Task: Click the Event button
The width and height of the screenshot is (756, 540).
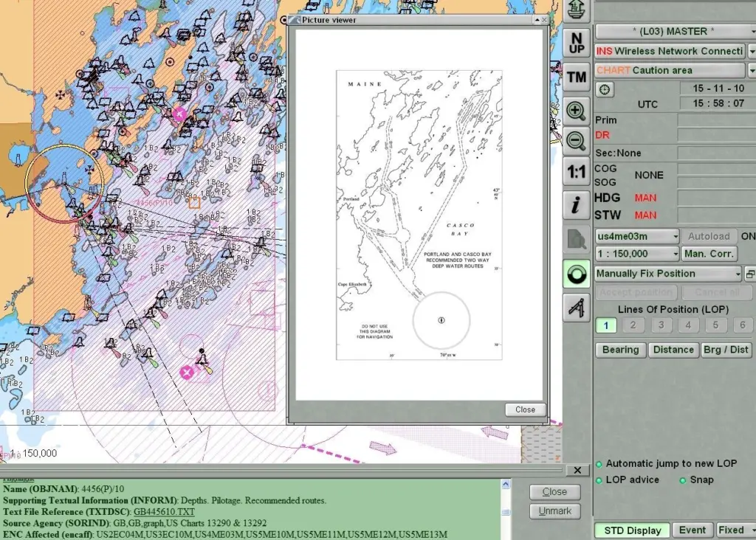Action: [x=692, y=530]
